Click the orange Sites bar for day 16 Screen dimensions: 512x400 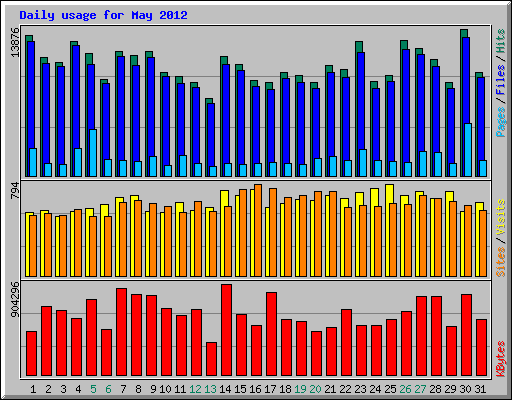pos(258,230)
